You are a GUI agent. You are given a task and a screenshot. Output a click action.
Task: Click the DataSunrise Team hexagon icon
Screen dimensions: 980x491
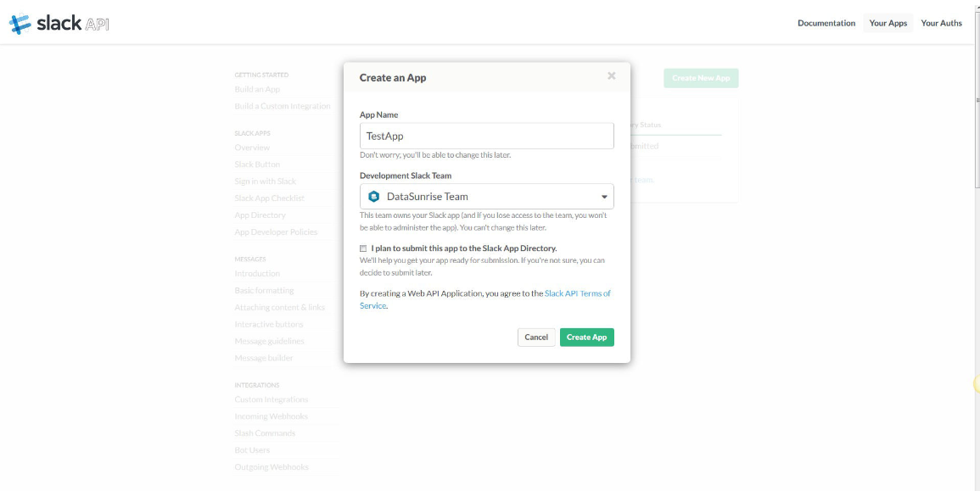373,197
